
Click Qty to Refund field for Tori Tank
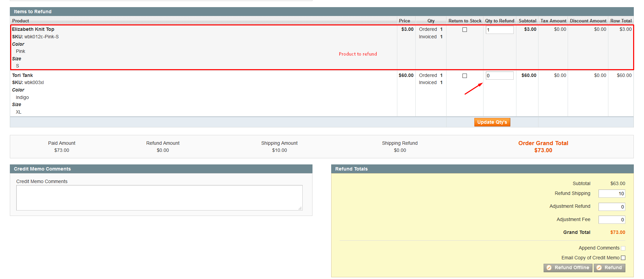499,76
